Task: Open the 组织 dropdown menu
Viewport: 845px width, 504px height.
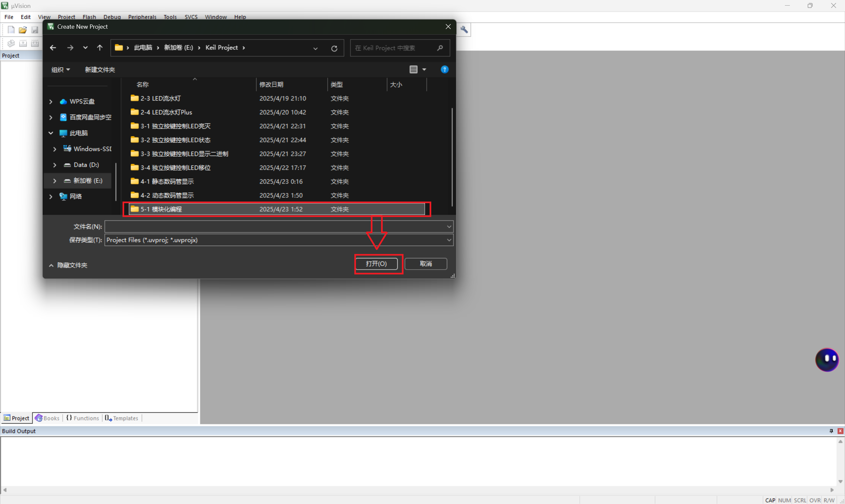Action: (x=60, y=70)
